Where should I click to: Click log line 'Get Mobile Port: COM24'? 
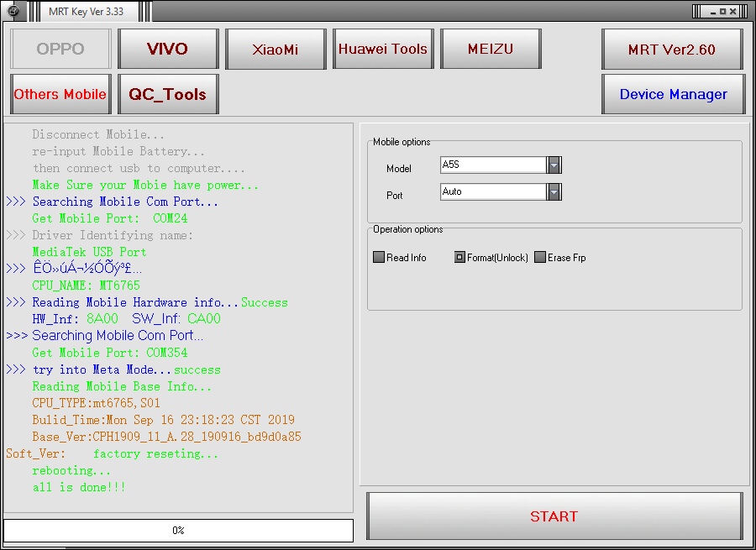click(x=110, y=218)
